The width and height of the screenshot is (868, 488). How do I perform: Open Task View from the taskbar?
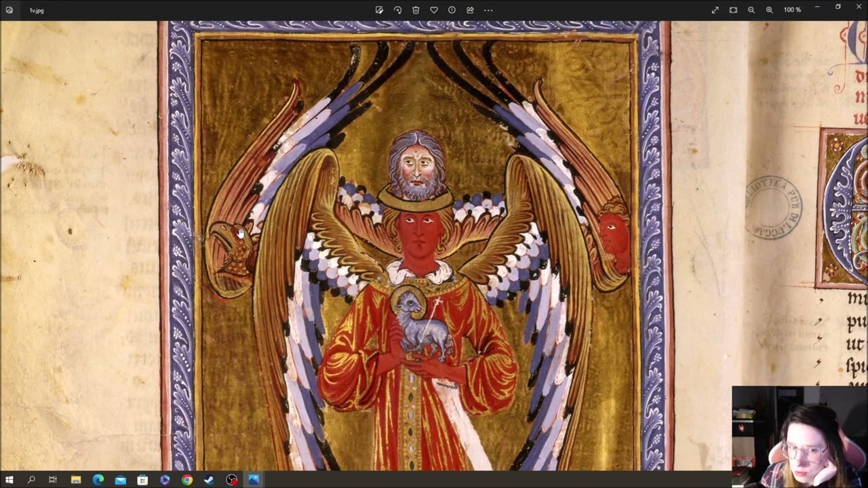coord(53,480)
